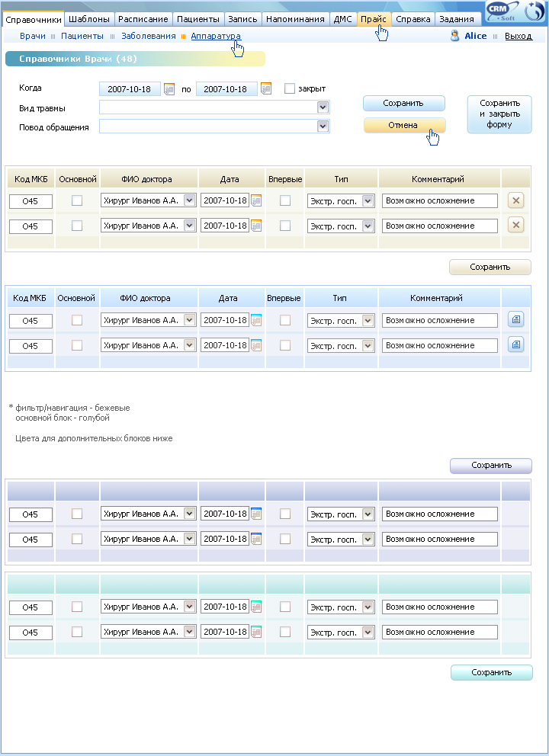This screenshot has width=549, height=756.
Task: Toggle the 'закрыт' checkbox
Action: click(x=290, y=88)
